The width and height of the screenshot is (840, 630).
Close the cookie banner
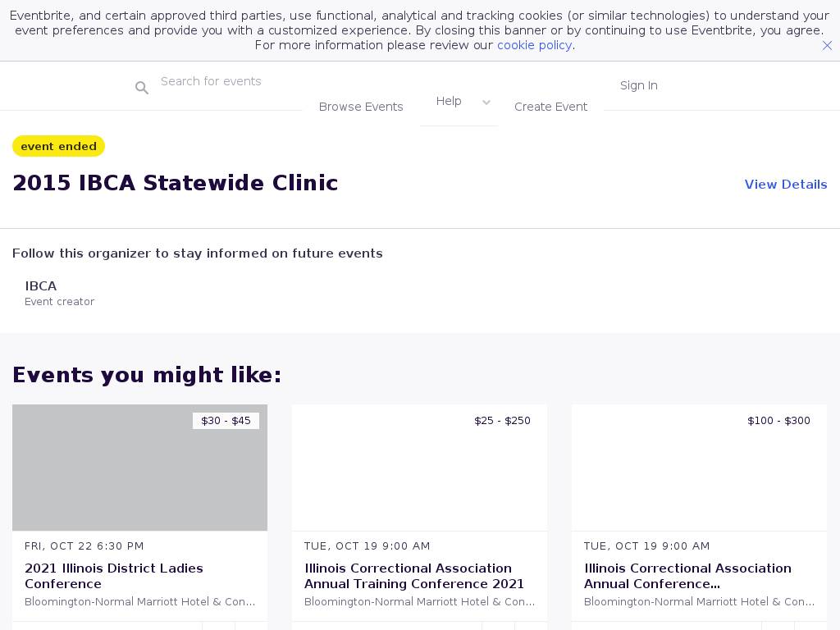(827, 46)
